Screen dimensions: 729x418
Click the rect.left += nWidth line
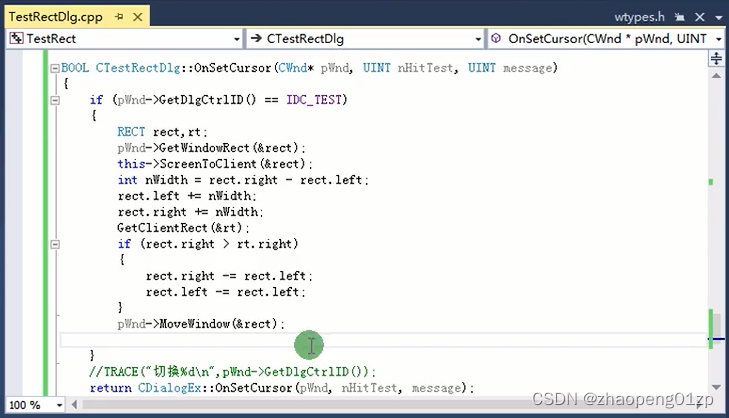(187, 196)
